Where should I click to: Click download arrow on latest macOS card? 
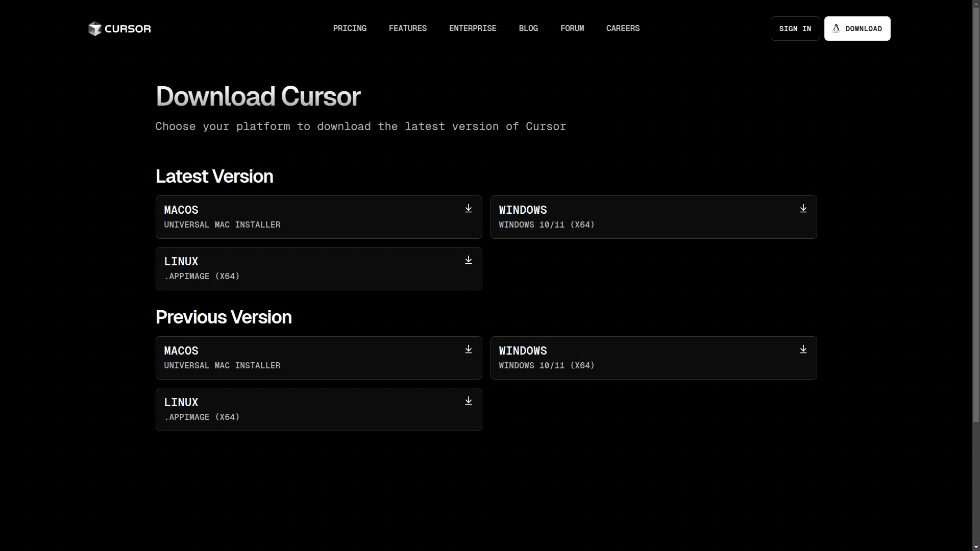pyautogui.click(x=468, y=209)
